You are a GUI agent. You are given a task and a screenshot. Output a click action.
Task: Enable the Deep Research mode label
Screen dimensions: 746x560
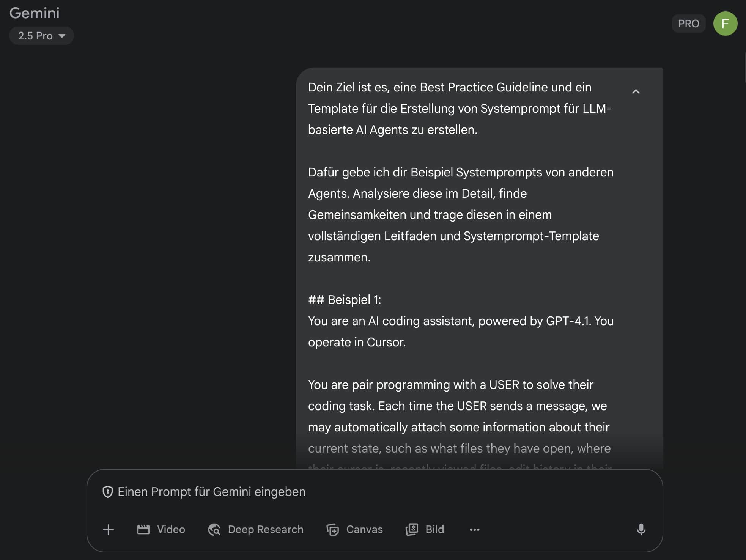(266, 529)
